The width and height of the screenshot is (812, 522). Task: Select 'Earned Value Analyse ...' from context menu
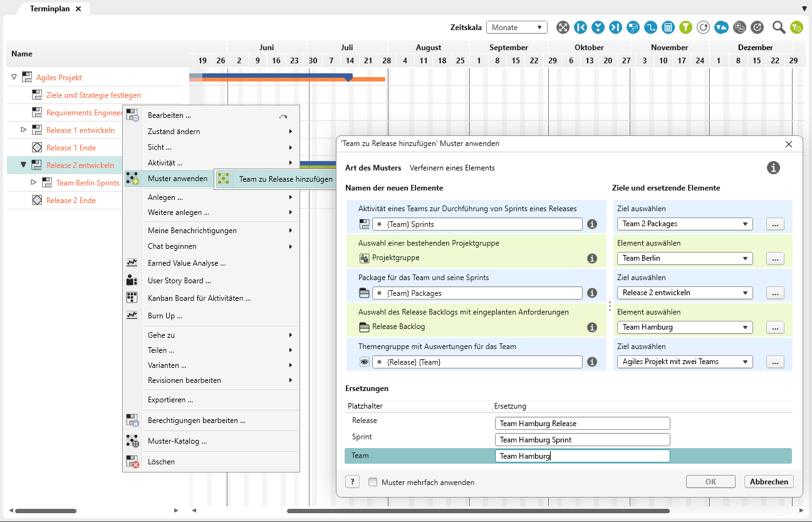coord(186,263)
